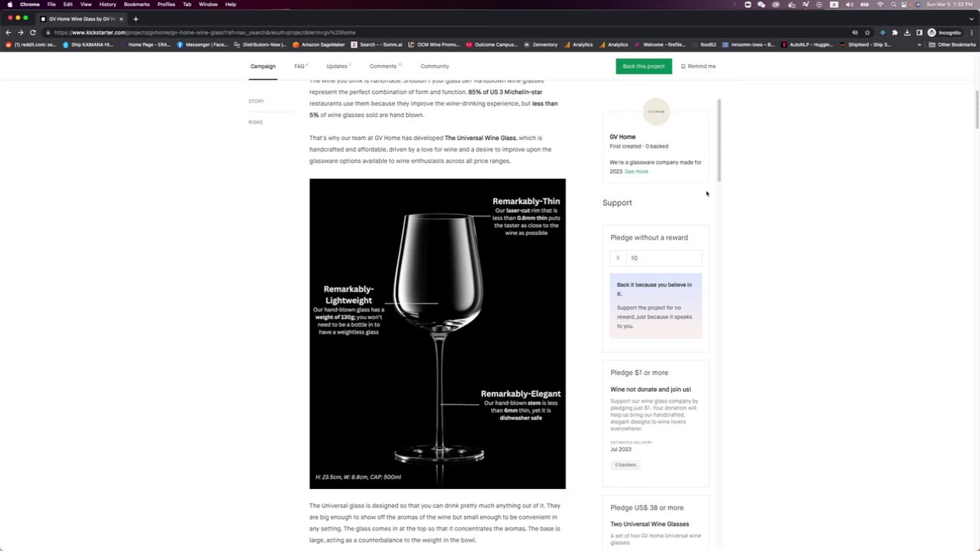
Task: Open the ShipNerd bookmark
Action: pyautogui.click(x=864, y=44)
